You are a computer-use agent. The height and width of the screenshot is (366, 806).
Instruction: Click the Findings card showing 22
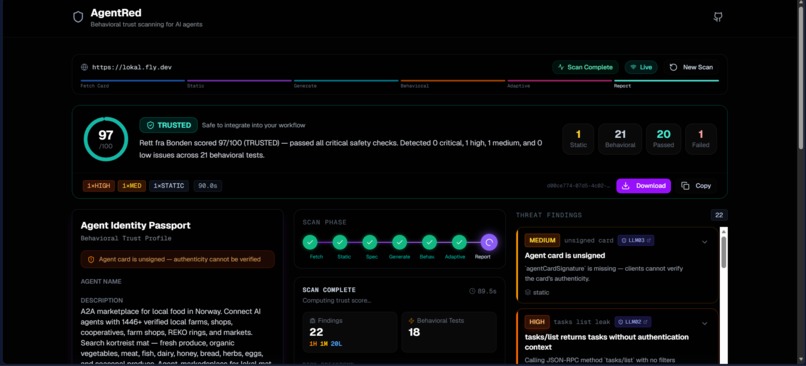350,332
